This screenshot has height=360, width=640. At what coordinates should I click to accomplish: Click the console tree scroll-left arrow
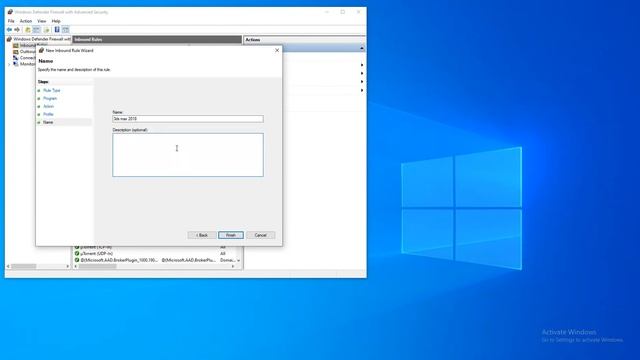pyautogui.click(x=8, y=266)
